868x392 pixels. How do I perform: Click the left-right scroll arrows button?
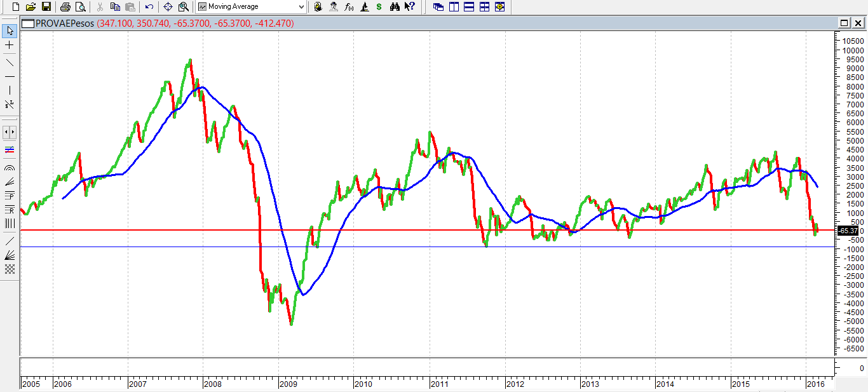pos(10,132)
